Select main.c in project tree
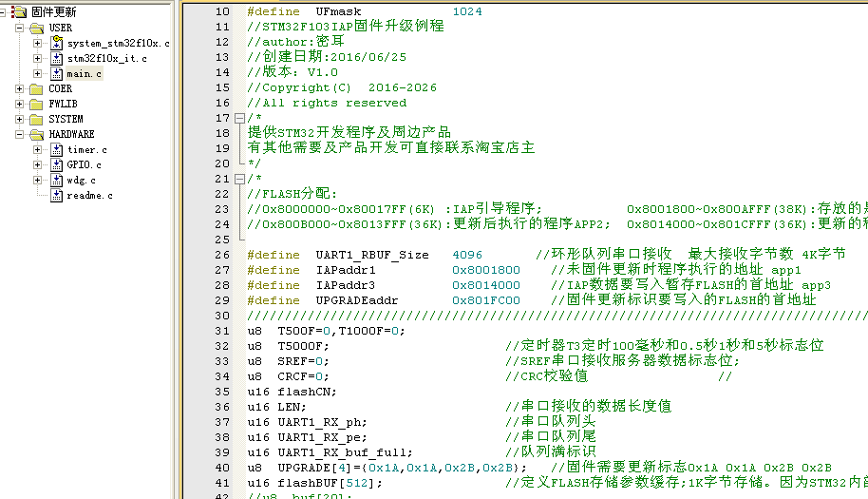This screenshot has height=499, width=868. (x=85, y=73)
